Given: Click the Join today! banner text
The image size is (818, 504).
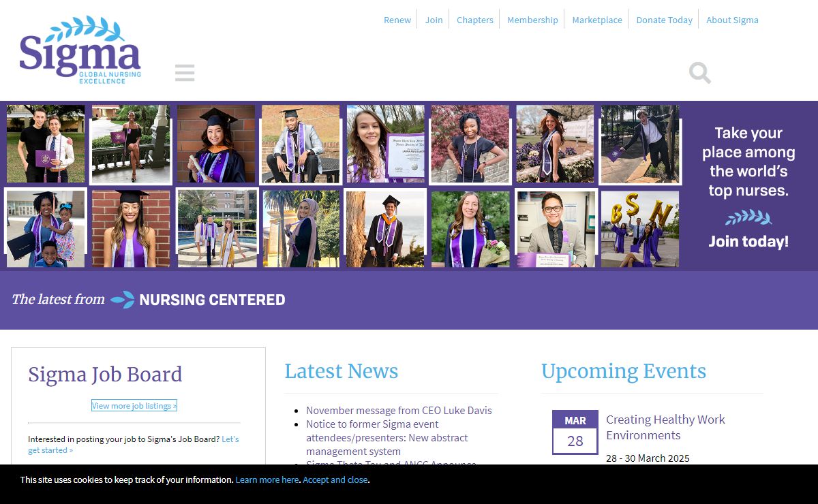Looking at the screenshot, I should (x=748, y=241).
